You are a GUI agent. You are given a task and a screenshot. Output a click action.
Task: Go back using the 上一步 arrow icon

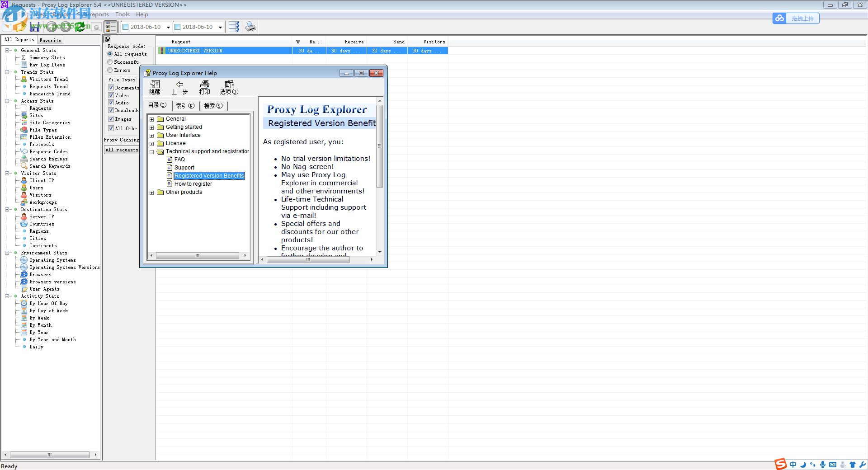(x=179, y=87)
